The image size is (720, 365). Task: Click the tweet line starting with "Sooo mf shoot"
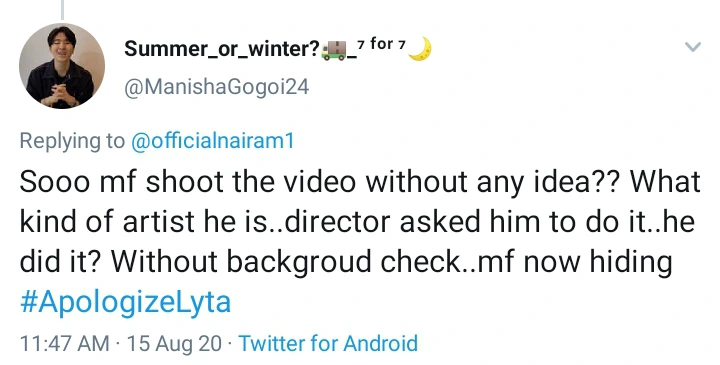point(360,182)
